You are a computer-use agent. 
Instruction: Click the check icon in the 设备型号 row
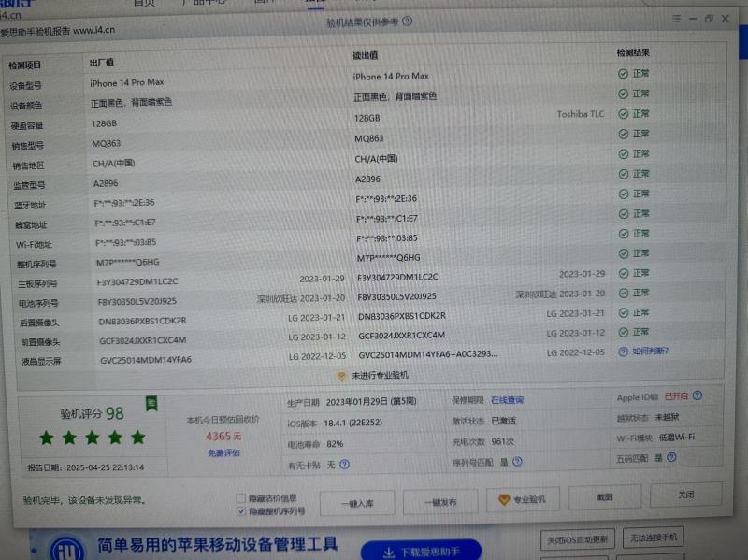pos(623,74)
